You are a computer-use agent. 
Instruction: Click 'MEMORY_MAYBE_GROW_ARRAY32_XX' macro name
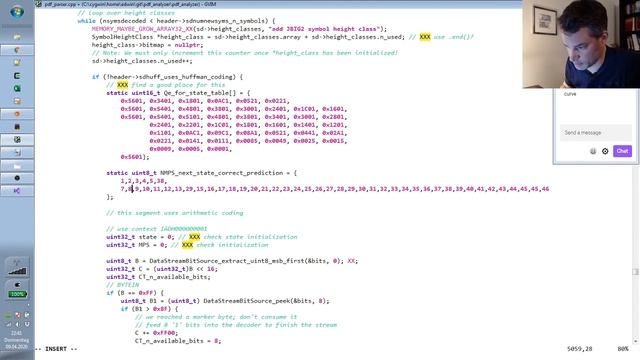142,29
